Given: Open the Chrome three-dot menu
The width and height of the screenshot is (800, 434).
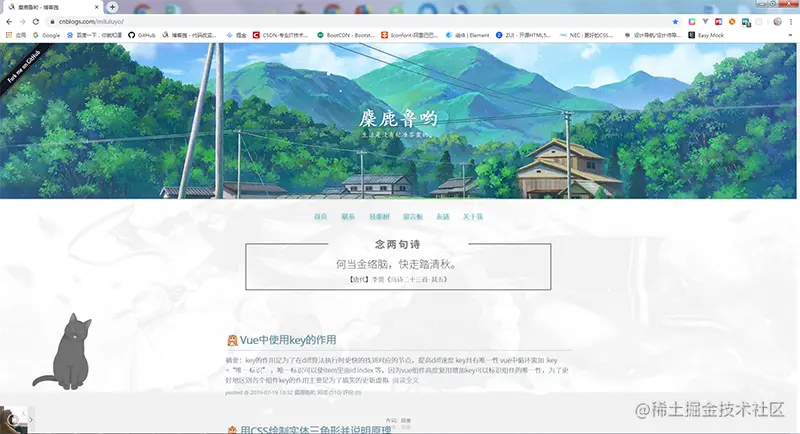Looking at the screenshot, I should tap(791, 21).
